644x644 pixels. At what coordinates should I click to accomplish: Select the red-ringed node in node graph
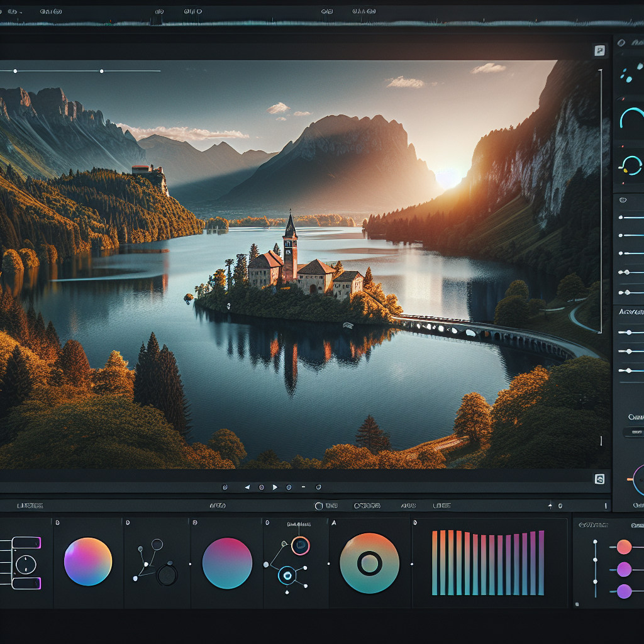click(301, 545)
